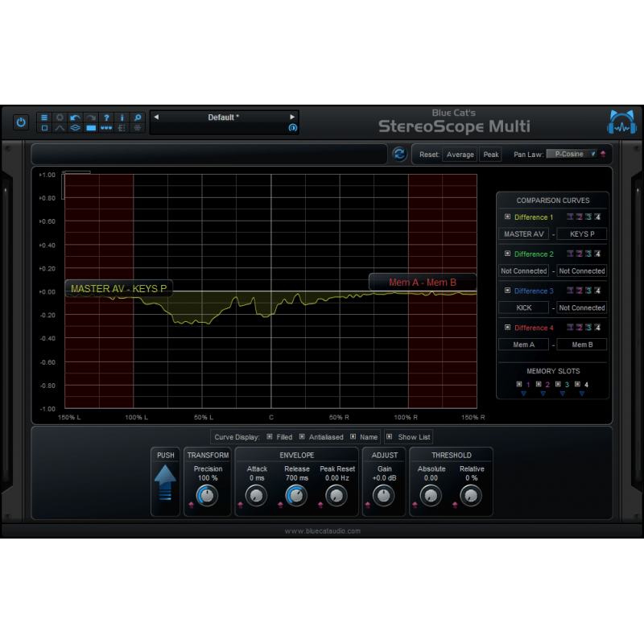
Task: Expand the arrow below memory slot 1
Action: click(524, 393)
